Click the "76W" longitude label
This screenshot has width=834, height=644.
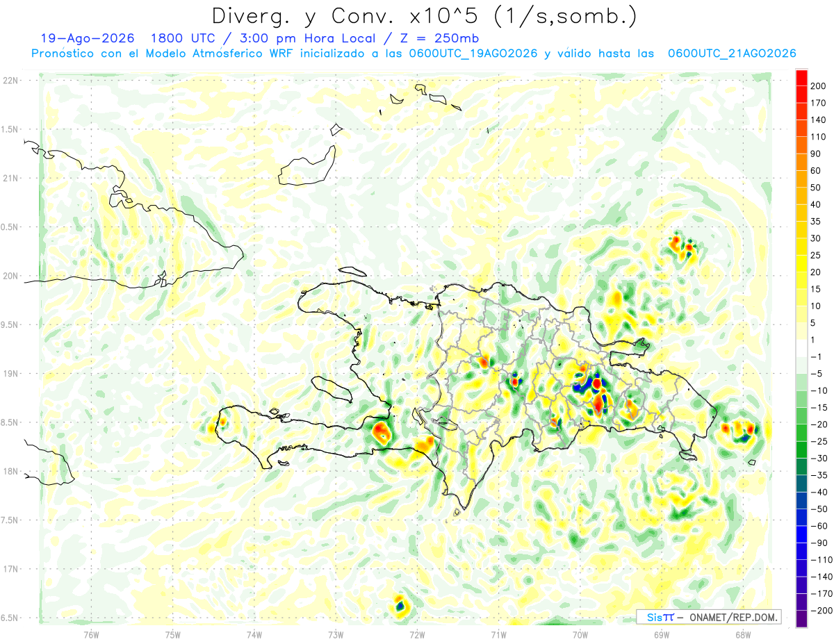pos(91,634)
